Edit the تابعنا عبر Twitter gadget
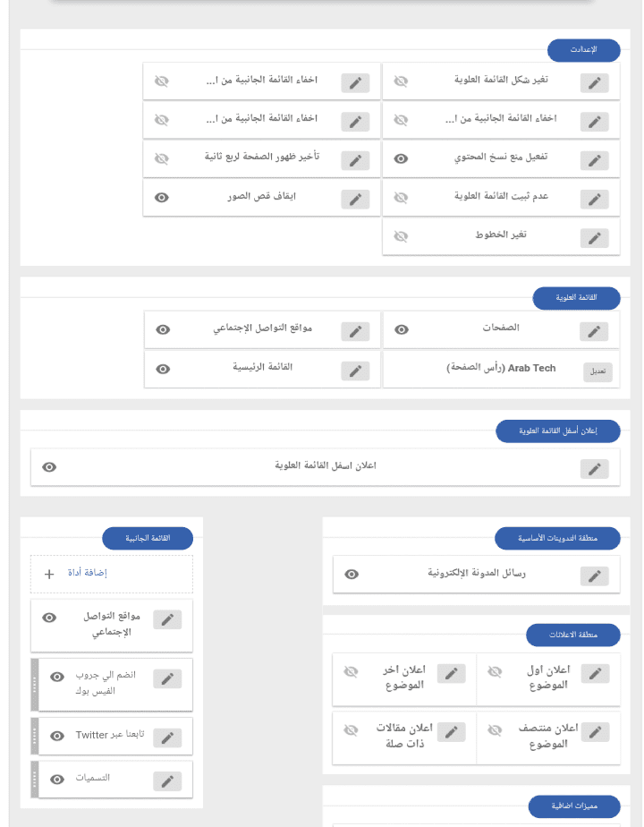 pos(167,737)
